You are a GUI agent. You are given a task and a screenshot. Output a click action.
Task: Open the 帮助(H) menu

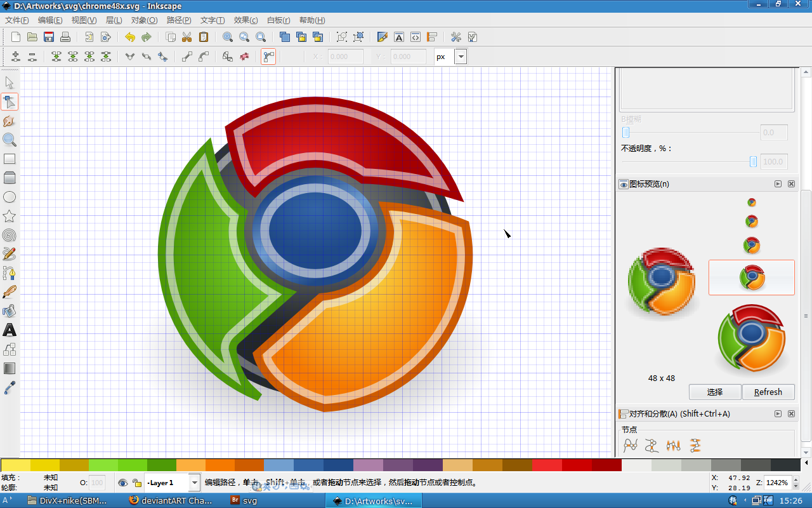point(311,20)
